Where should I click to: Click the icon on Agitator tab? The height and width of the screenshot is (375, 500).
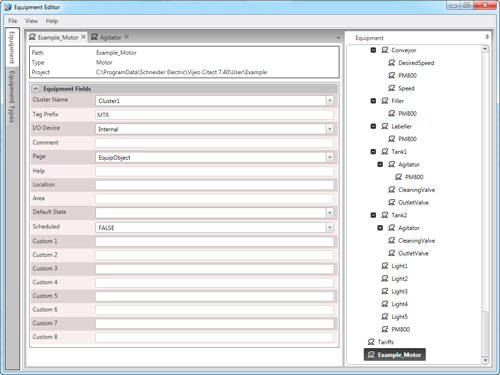tap(94, 37)
